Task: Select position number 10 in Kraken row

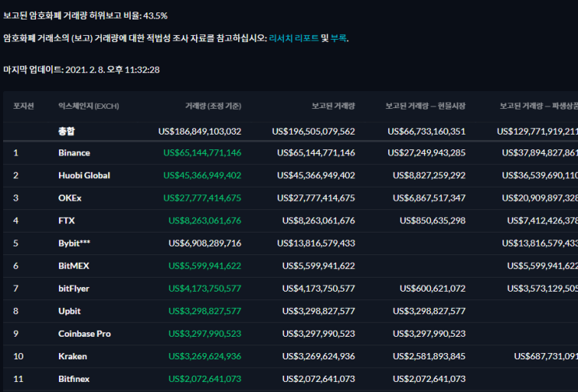Action: (19, 356)
